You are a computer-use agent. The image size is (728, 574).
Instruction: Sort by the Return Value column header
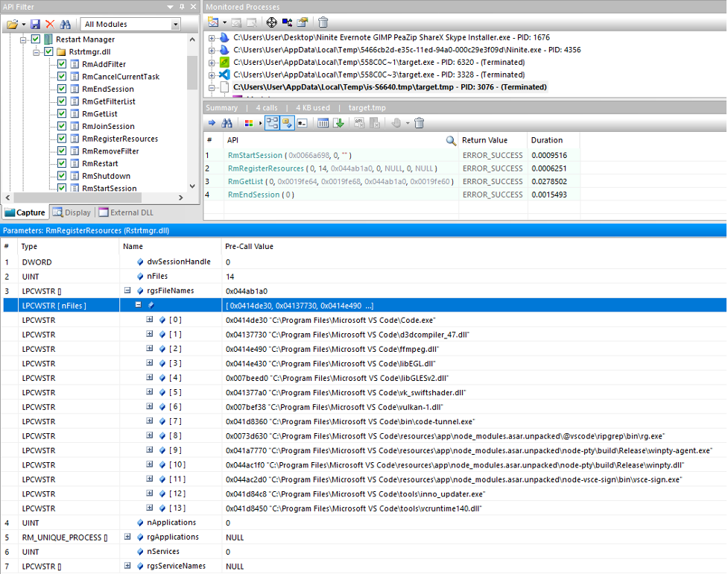[493, 140]
